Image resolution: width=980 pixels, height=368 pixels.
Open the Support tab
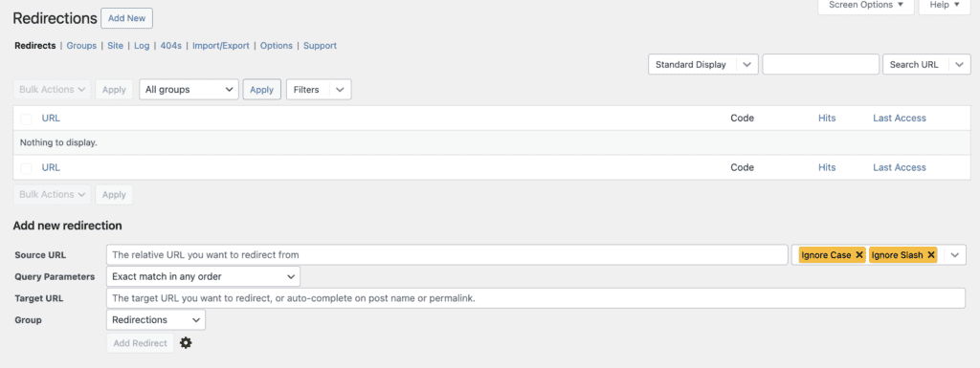[320, 46]
